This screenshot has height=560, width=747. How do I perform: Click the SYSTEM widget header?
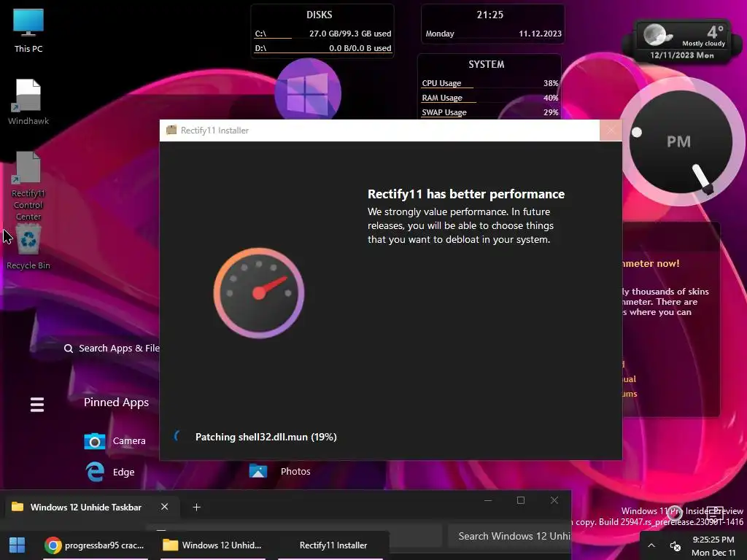487,64
